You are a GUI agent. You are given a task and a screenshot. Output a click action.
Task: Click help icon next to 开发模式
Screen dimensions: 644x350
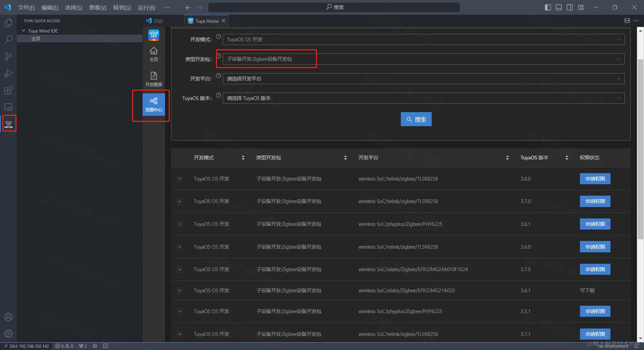tap(218, 37)
